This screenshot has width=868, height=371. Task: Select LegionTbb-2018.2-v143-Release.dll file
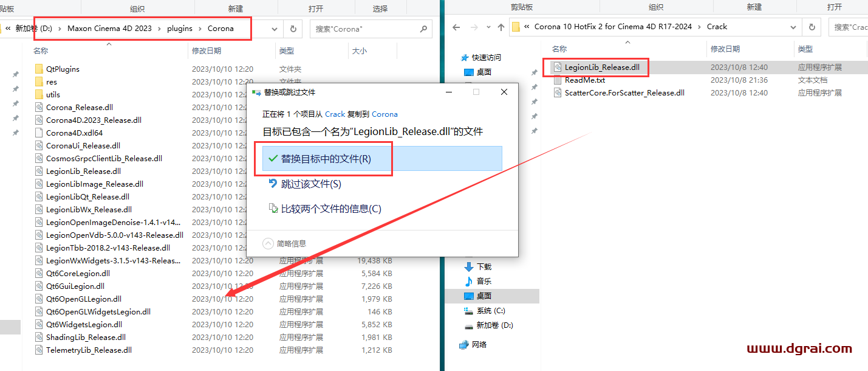[x=108, y=248]
